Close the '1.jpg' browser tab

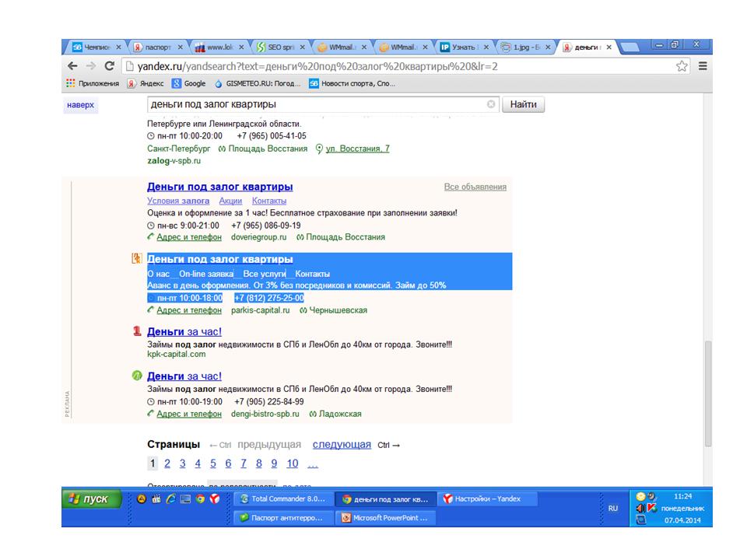click(548, 47)
